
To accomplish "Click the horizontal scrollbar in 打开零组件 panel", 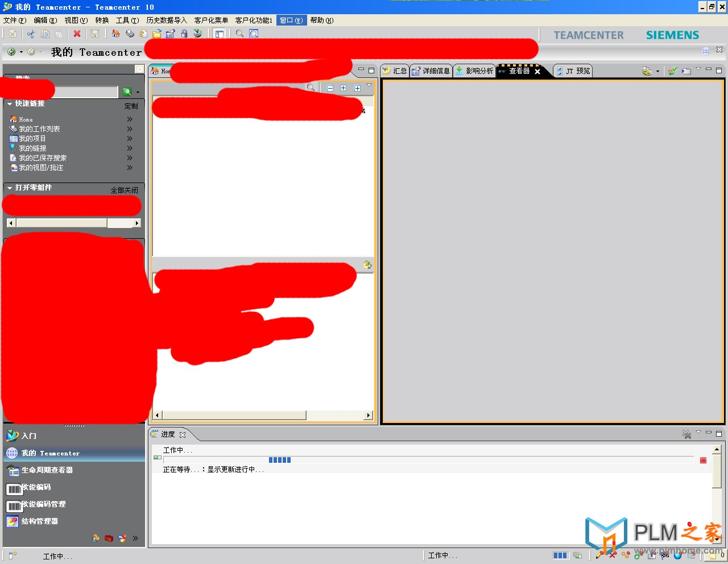I will (73, 223).
